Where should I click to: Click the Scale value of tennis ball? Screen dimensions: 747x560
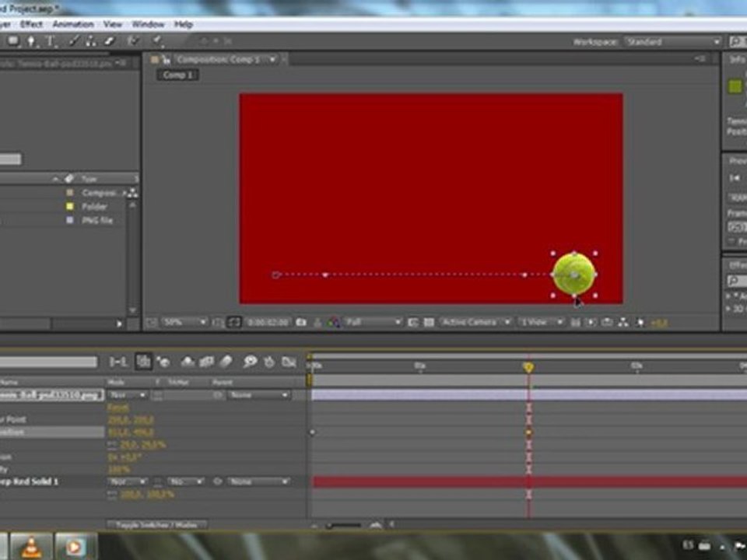tap(142, 445)
